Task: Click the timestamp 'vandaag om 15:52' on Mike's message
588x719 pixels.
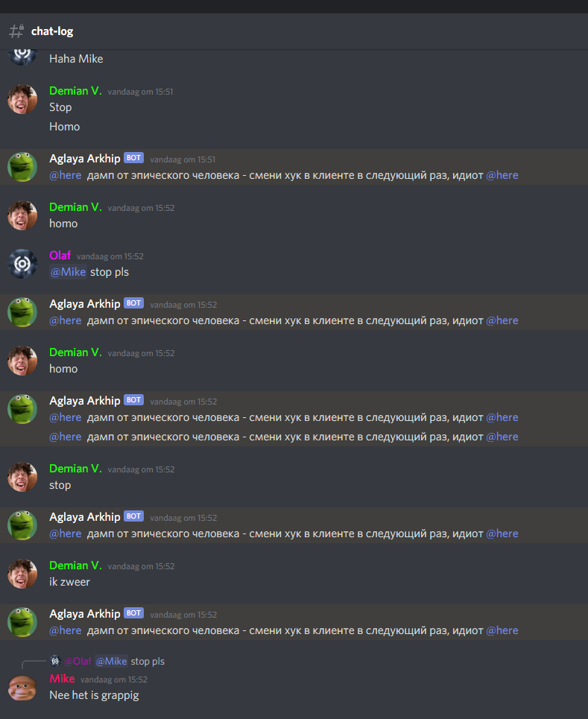Action: 114,680
